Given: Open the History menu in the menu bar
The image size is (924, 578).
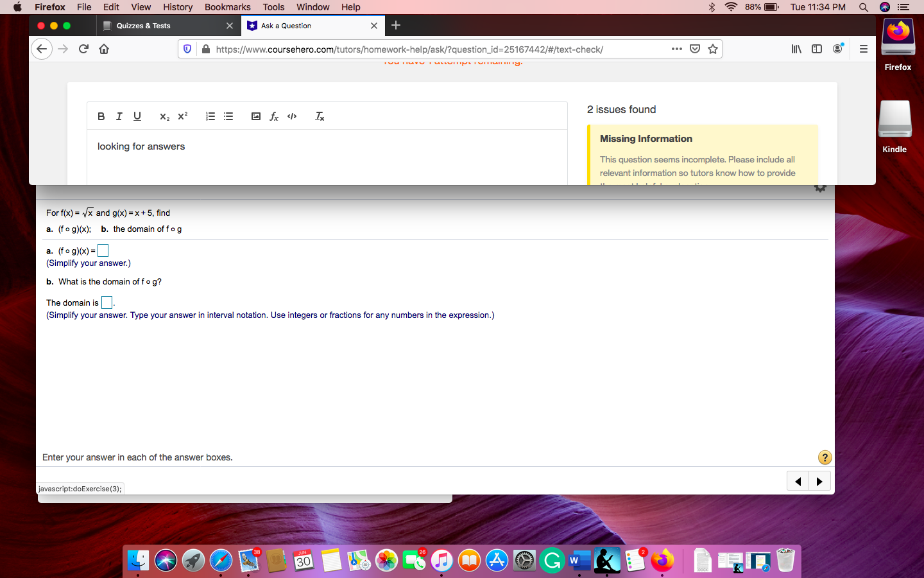Looking at the screenshot, I should pyautogui.click(x=178, y=7).
